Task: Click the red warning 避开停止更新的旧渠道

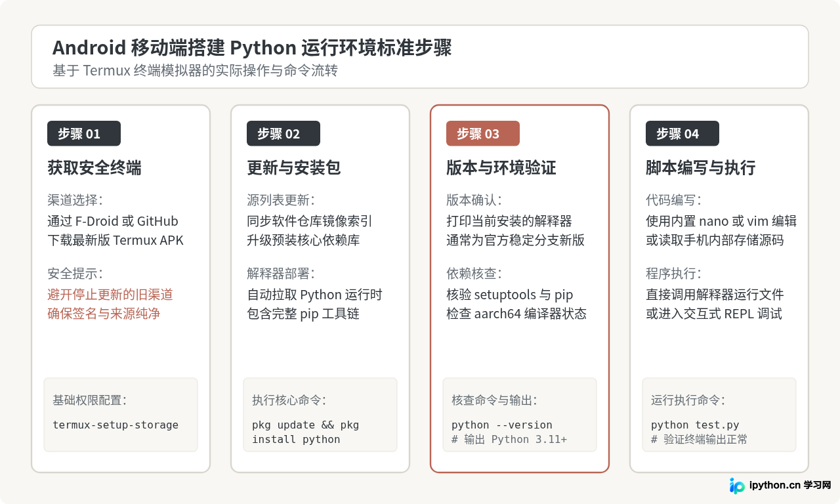Action: [x=110, y=295]
